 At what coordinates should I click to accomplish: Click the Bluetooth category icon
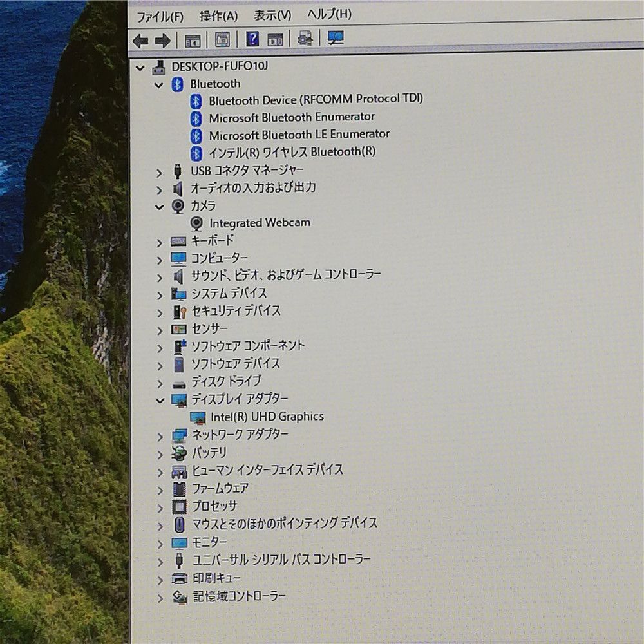[177, 85]
